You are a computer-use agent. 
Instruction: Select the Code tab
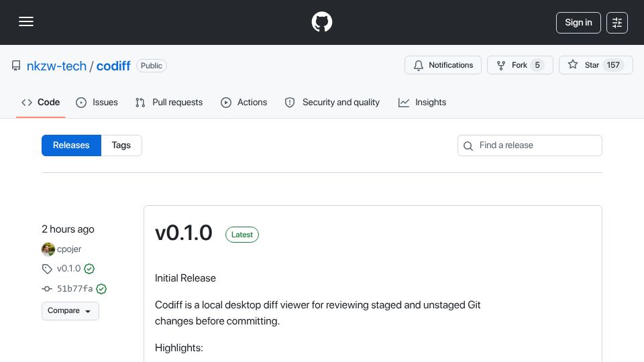click(x=41, y=102)
